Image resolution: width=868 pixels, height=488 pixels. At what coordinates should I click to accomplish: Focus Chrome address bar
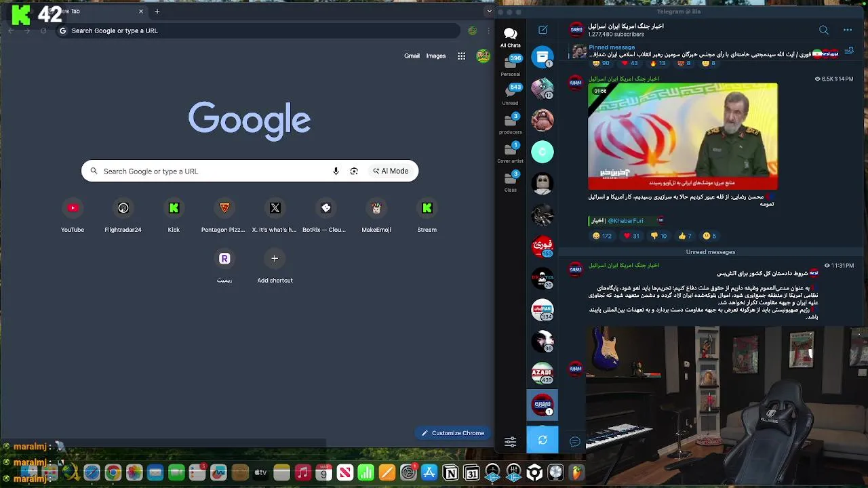[258, 30]
